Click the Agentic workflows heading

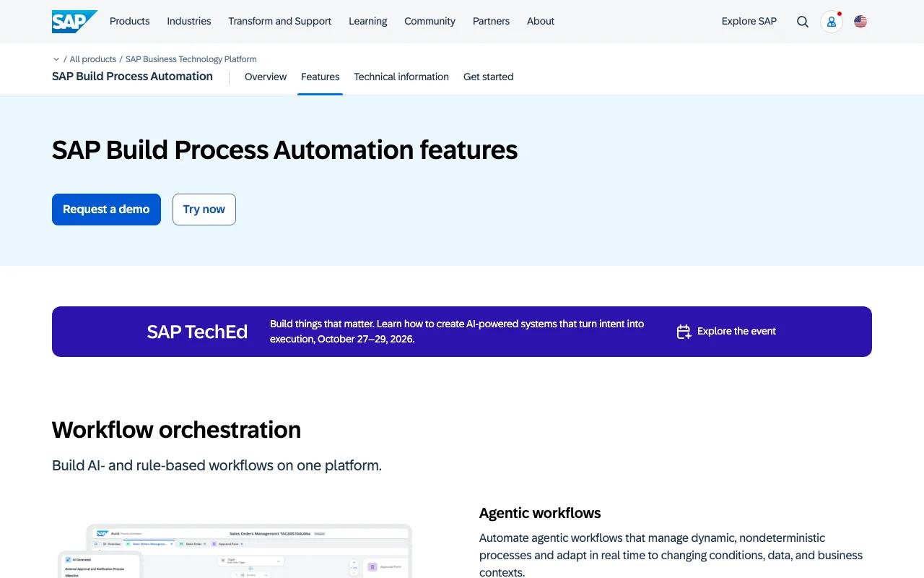pyautogui.click(x=540, y=513)
